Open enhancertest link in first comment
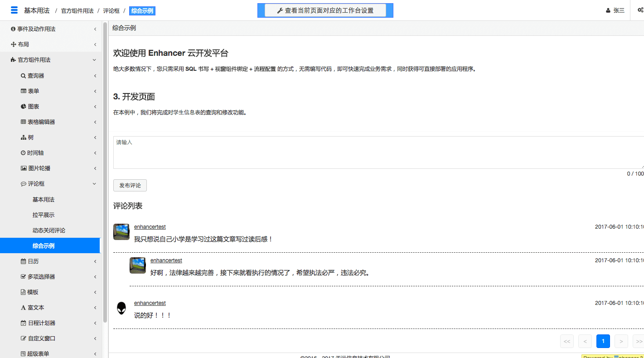This screenshot has height=358, width=644. (150, 227)
